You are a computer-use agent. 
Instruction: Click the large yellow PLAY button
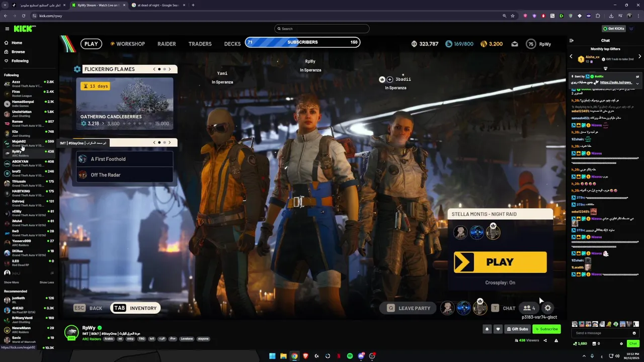(x=500, y=262)
